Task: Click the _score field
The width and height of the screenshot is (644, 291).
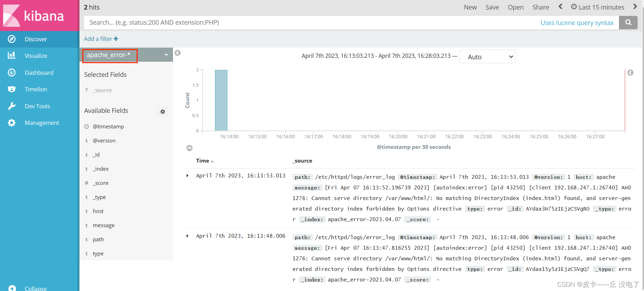Action: point(101,183)
